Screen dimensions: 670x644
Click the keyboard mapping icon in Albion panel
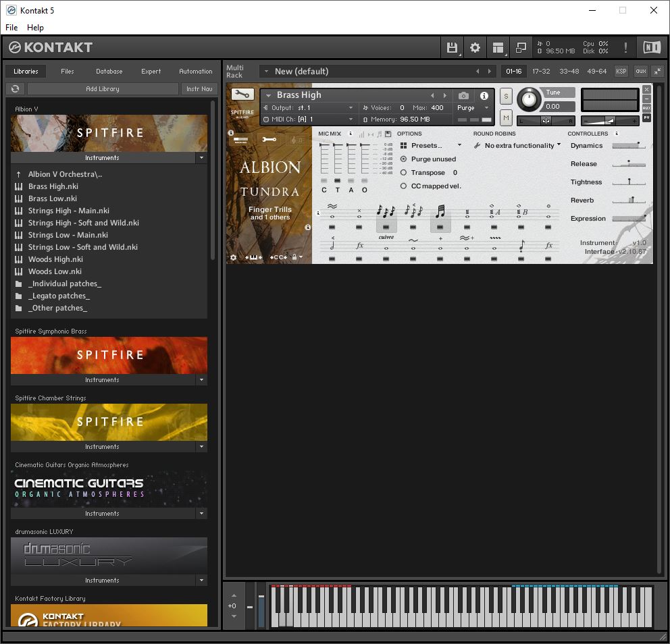[253, 257]
